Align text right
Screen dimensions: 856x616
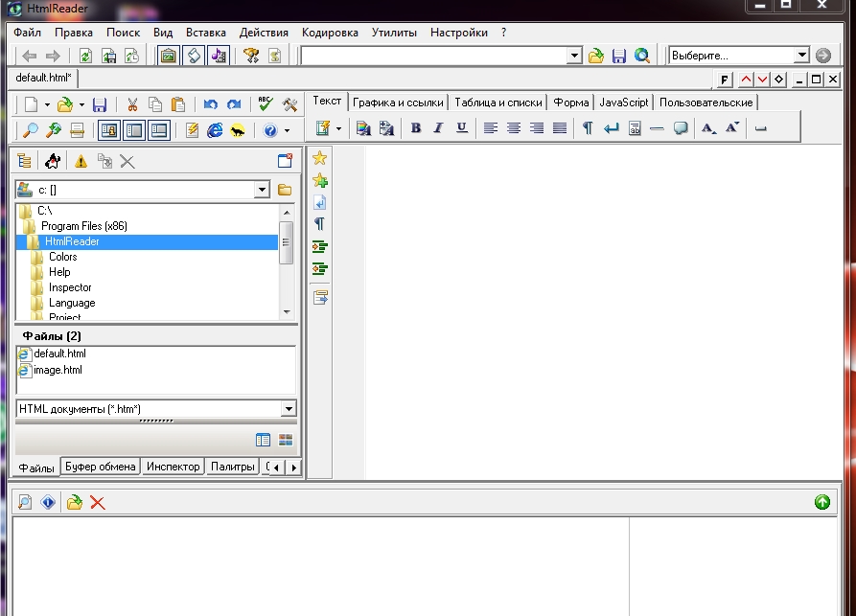[x=537, y=128]
